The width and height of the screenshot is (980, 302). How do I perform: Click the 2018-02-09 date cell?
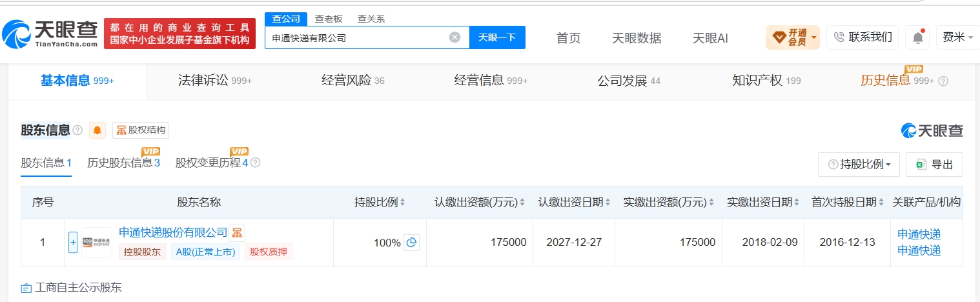[x=763, y=243]
